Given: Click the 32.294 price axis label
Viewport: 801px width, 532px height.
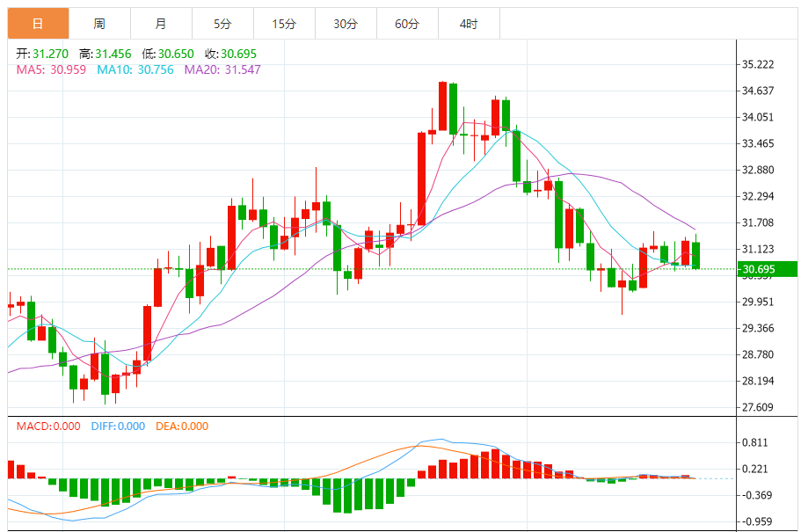Looking at the screenshot, I should pyautogui.click(x=758, y=196).
